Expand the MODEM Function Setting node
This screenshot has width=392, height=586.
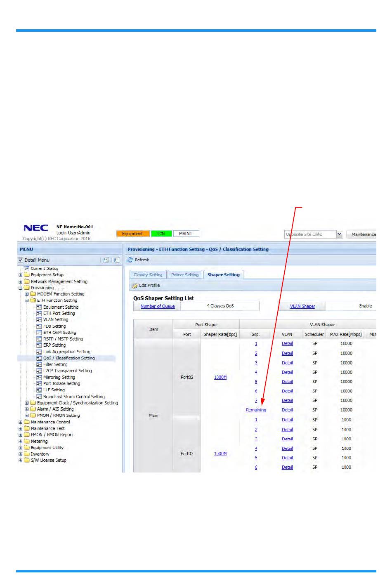[27, 294]
